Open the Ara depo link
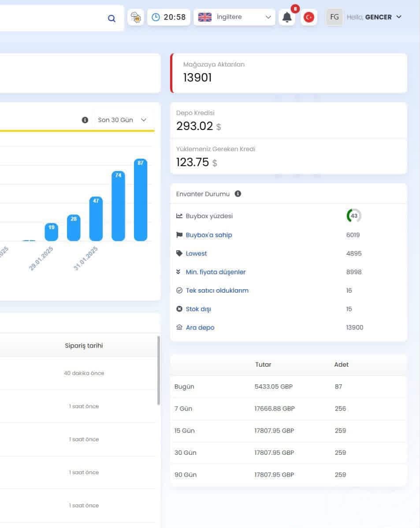 coord(200,327)
